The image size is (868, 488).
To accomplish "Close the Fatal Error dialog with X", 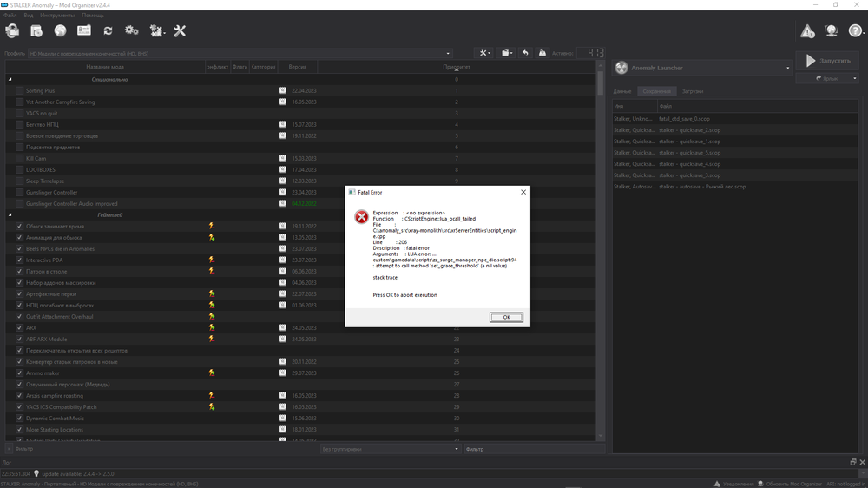I will (523, 192).
